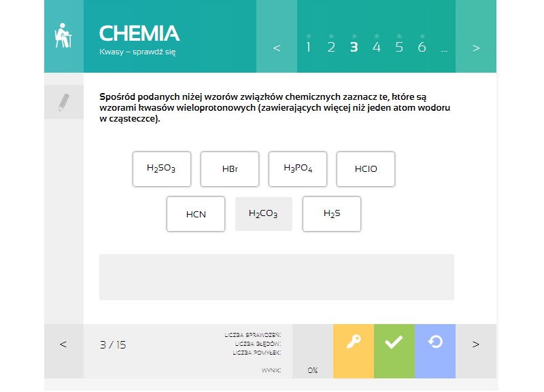Click the empty gray feedback box

click(x=276, y=277)
